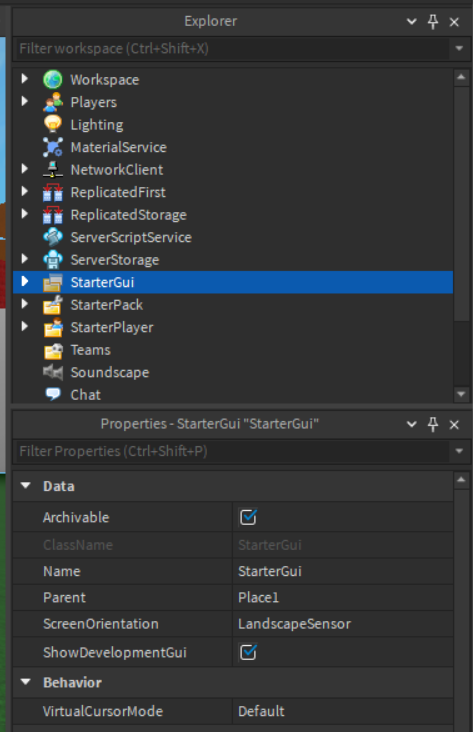473x732 pixels.
Task: Click the Soundscape speaker icon
Action: [x=53, y=373]
